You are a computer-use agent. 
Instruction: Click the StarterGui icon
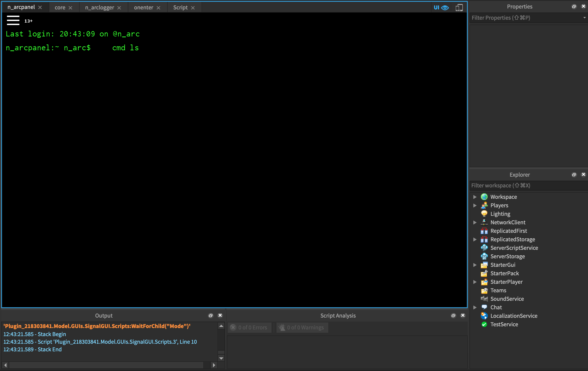pyautogui.click(x=484, y=265)
